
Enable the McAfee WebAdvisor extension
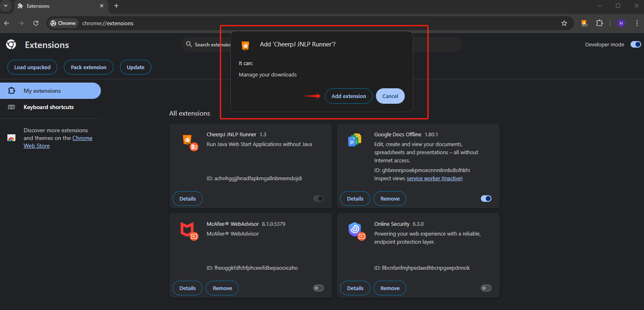(318, 288)
